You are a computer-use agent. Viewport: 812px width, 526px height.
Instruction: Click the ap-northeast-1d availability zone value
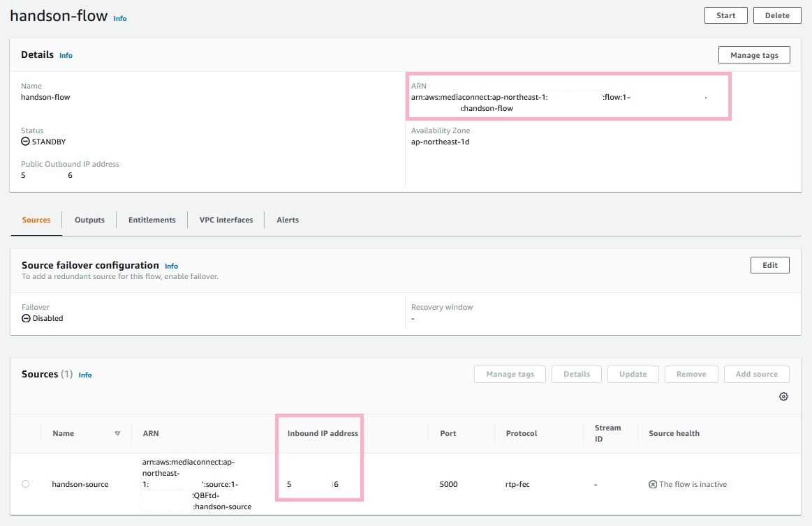440,142
